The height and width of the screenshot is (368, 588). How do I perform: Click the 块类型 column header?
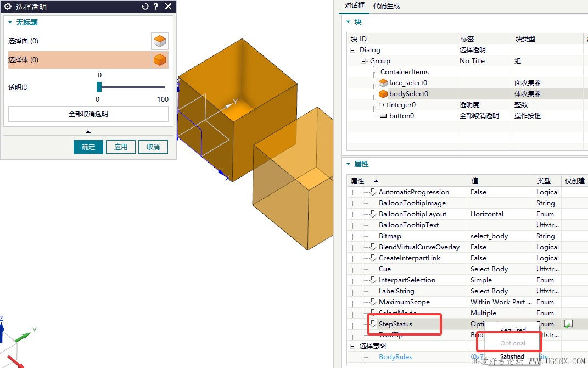pyautogui.click(x=547, y=38)
